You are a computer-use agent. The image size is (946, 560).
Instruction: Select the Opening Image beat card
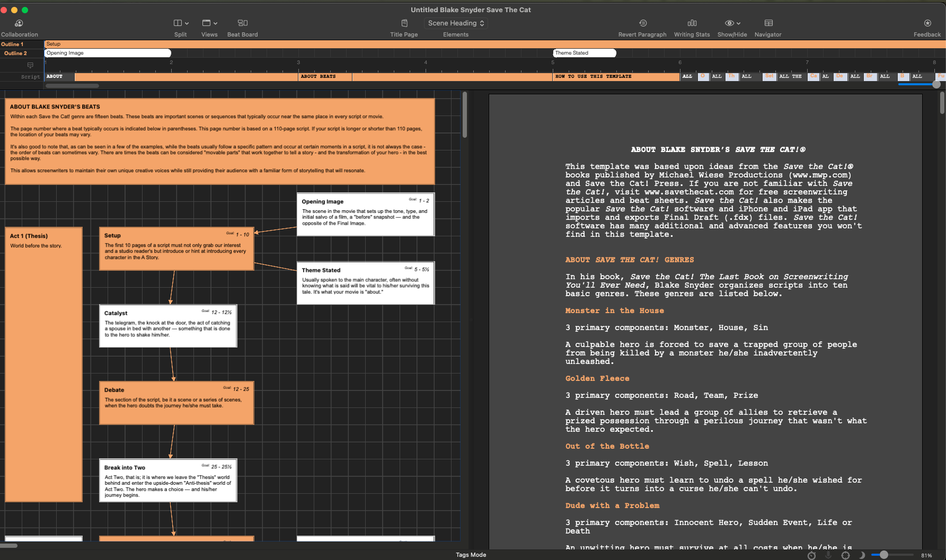pos(366,214)
